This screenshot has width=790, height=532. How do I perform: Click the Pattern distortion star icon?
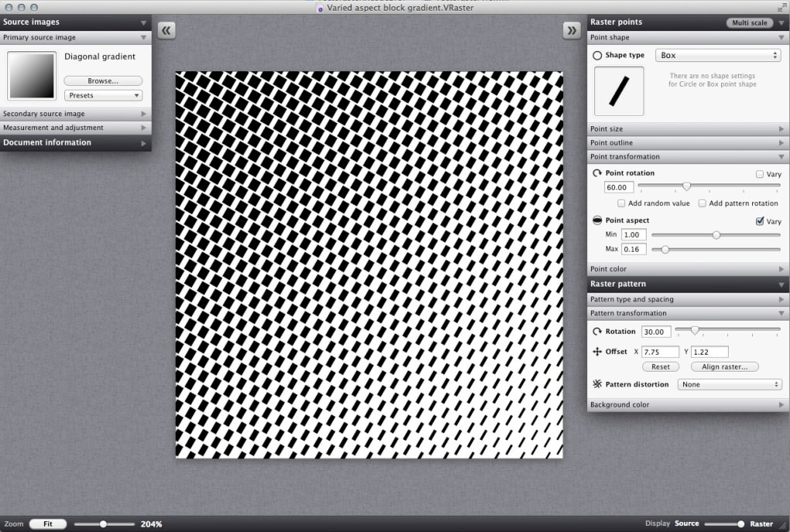tap(597, 384)
